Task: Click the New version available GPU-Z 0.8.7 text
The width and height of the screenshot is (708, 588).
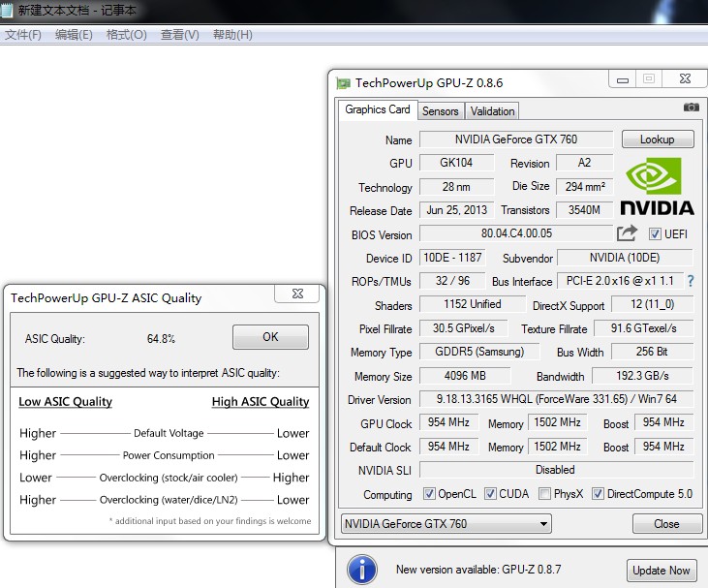Action: point(478,570)
